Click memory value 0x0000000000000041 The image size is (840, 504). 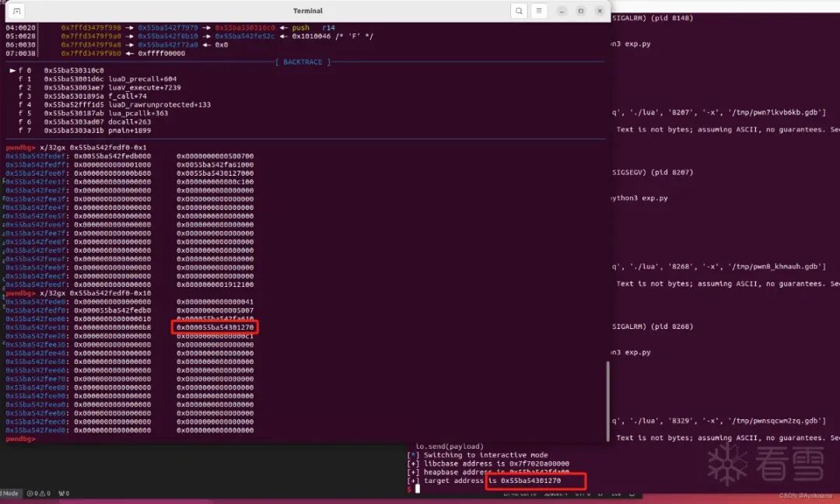coord(215,302)
